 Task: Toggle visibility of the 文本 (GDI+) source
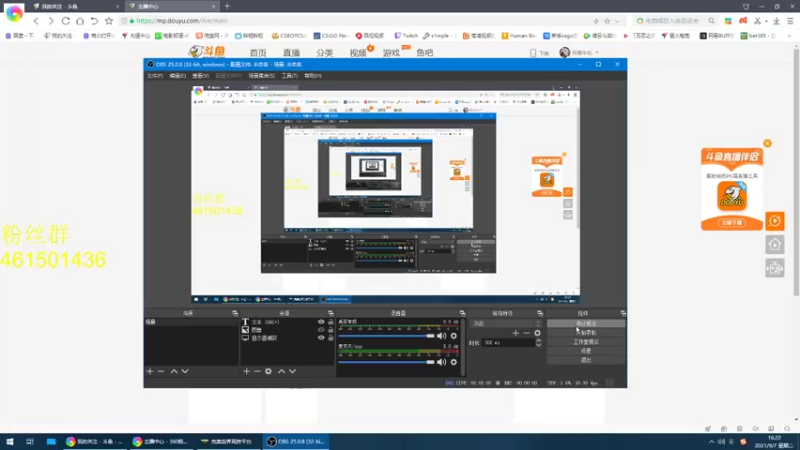point(321,322)
